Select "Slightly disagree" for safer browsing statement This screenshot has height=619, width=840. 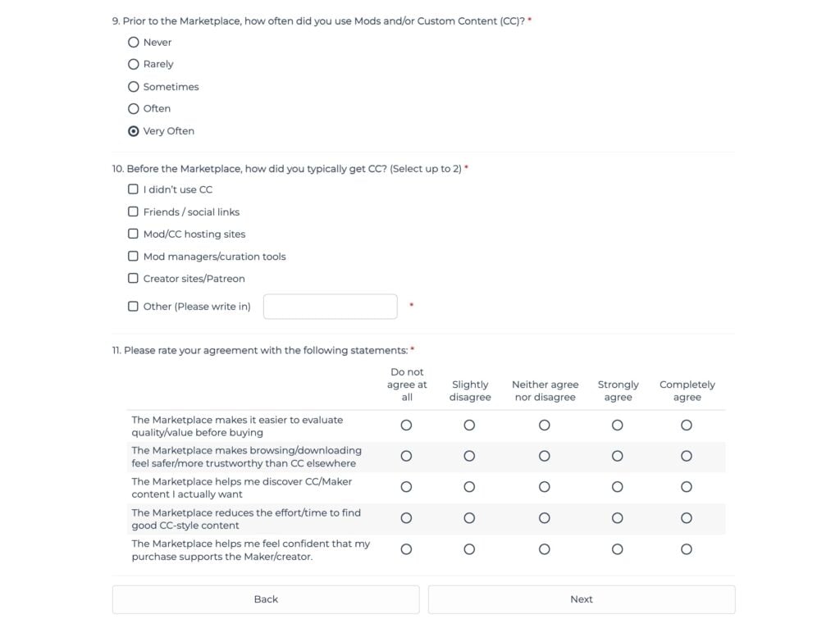tap(469, 456)
